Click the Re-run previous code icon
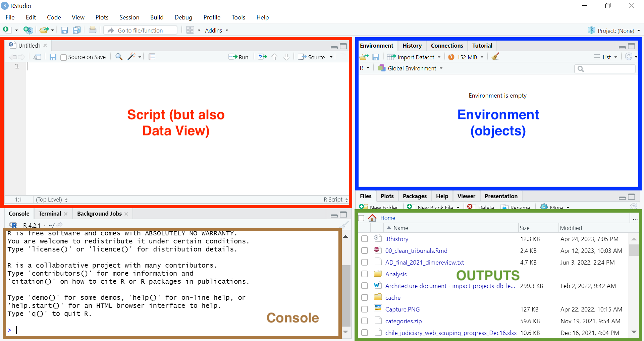The height and width of the screenshot is (341, 644). 263,57
